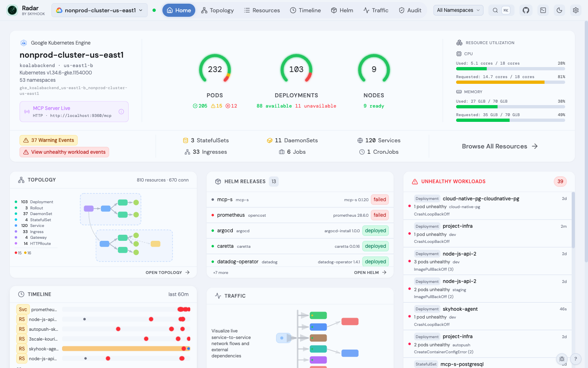The height and width of the screenshot is (368, 588).
Task: Click the OPEN TOPOLOGY link
Action: (168, 272)
